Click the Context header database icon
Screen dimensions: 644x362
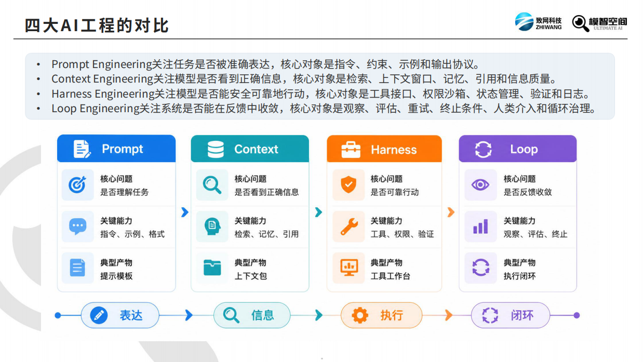pyautogui.click(x=216, y=150)
